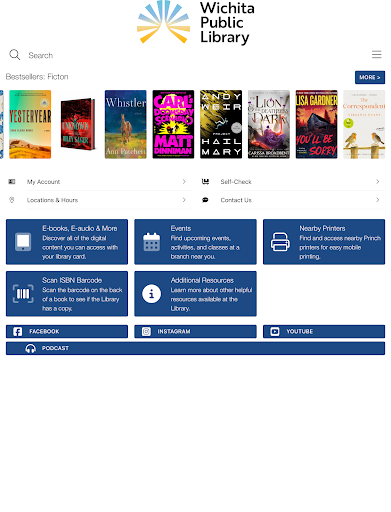This screenshot has width=391, height=512.
Task: Select The Correspondent book cover
Action: click(x=364, y=124)
